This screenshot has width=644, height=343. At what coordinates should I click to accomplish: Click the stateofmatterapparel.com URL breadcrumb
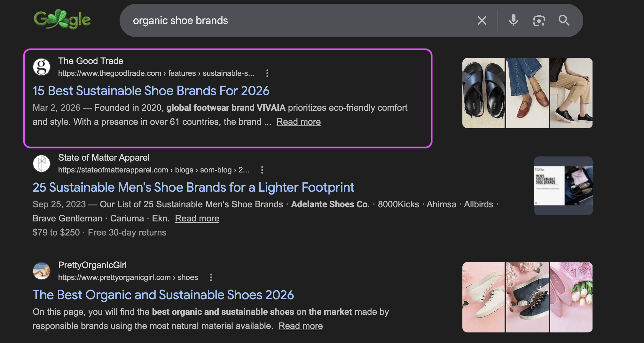(153, 170)
